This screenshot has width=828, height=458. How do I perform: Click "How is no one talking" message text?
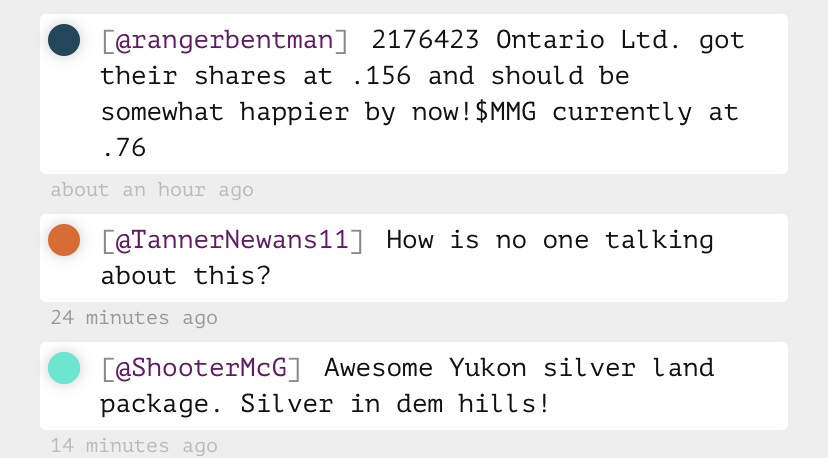pyautogui.click(x=549, y=241)
